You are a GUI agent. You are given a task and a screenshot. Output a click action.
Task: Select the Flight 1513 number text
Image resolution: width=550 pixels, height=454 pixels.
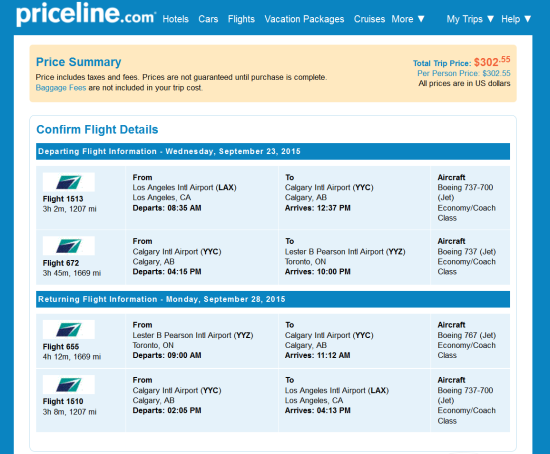(63, 199)
